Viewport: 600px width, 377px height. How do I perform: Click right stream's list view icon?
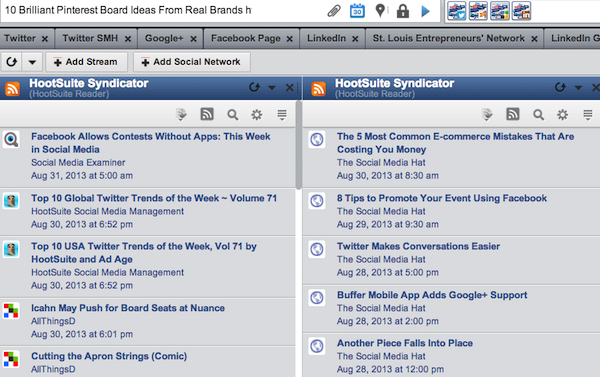[588, 115]
